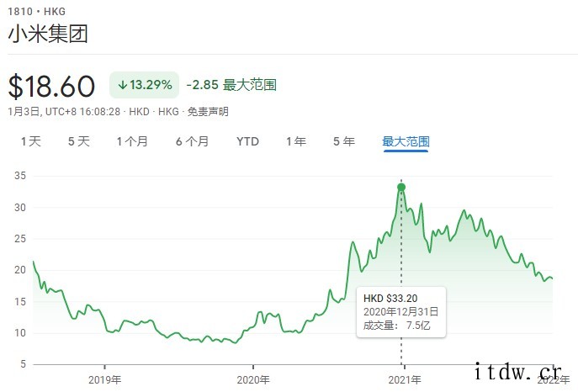Open the 免责声明 disclaimer link

pos(208,112)
